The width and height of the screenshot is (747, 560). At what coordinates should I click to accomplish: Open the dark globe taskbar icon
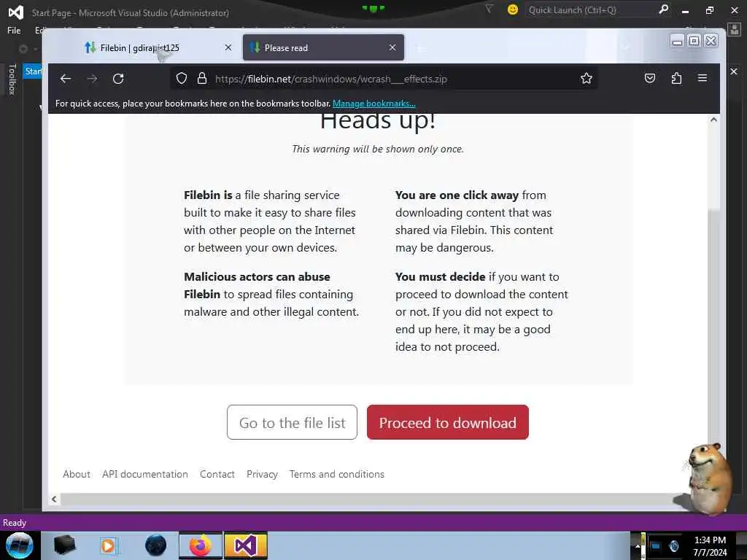pyautogui.click(x=155, y=545)
